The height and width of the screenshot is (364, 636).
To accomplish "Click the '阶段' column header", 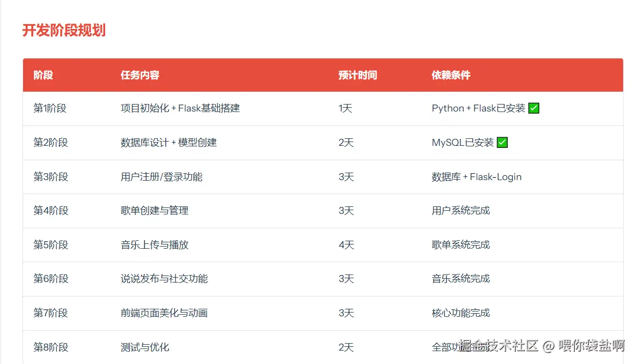I will (x=43, y=76).
